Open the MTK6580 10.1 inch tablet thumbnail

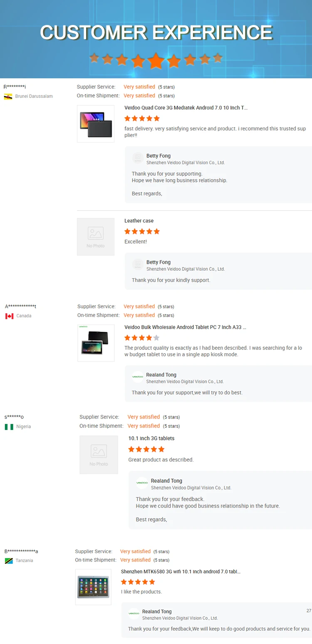(x=93, y=587)
